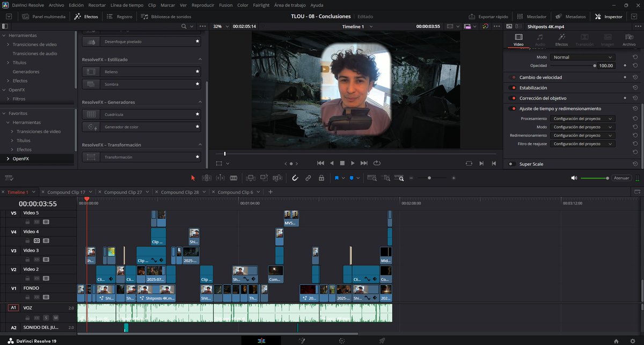Toggle Corrección del objetivo enable switch
The image size is (644, 345).
point(513,98)
